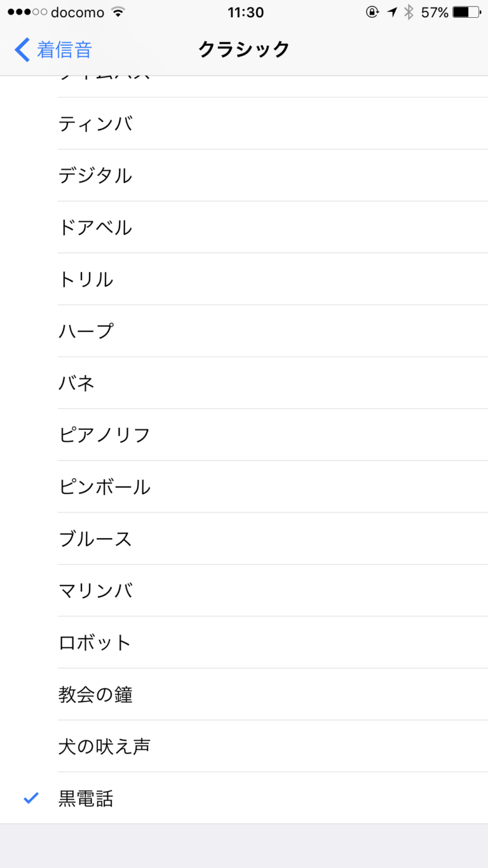Tap the blue checkmark beside 黒電話
Screen dimensions: 488x868
[x=30, y=797]
